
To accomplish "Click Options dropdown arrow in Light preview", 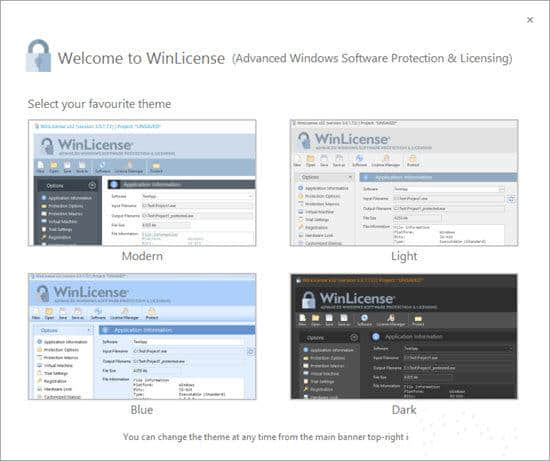I will click(350, 177).
